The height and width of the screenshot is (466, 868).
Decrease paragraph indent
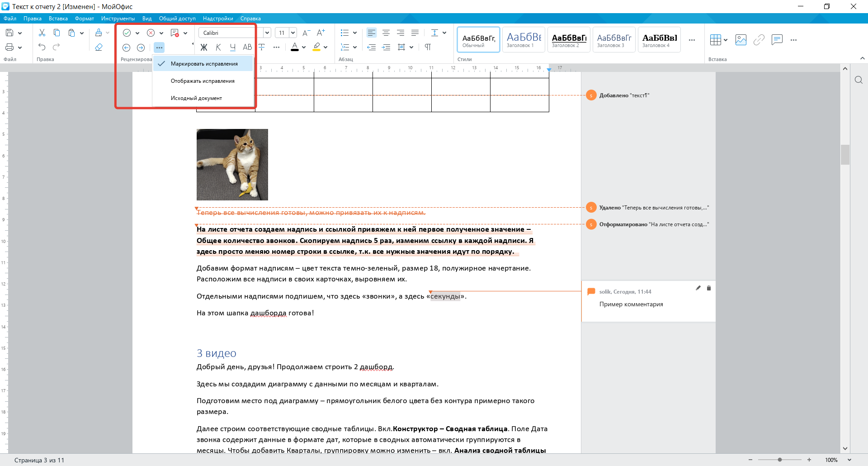(x=372, y=47)
